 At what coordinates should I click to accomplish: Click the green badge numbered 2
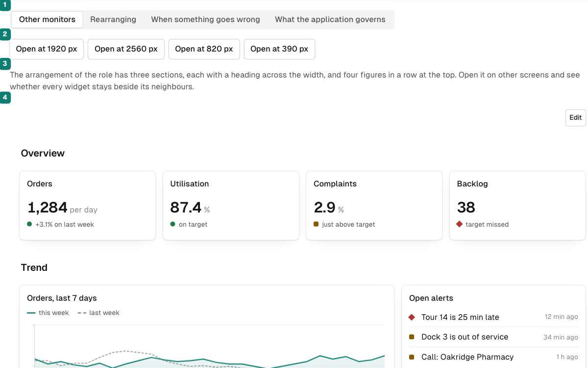point(5,34)
